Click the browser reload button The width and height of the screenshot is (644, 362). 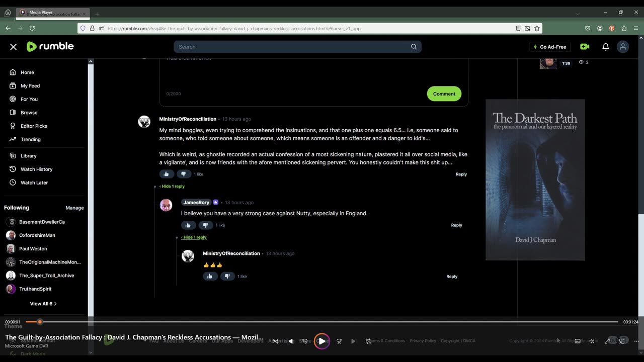click(32, 28)
